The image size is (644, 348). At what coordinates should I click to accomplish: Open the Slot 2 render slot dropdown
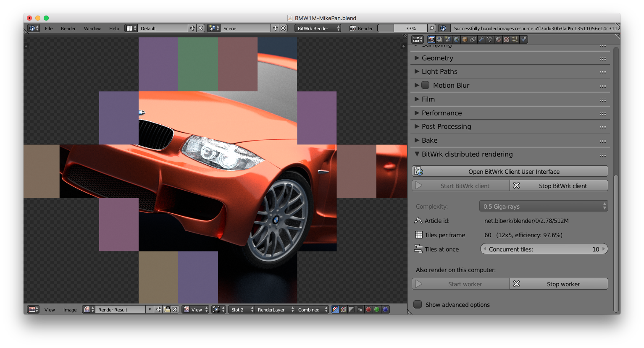click(242, 309)
